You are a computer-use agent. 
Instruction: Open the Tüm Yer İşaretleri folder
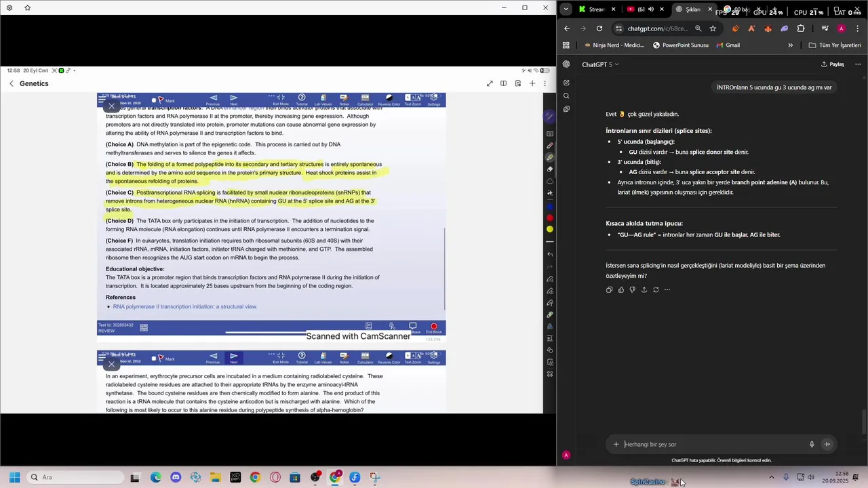pyautogui.click(x=835, y=45)
